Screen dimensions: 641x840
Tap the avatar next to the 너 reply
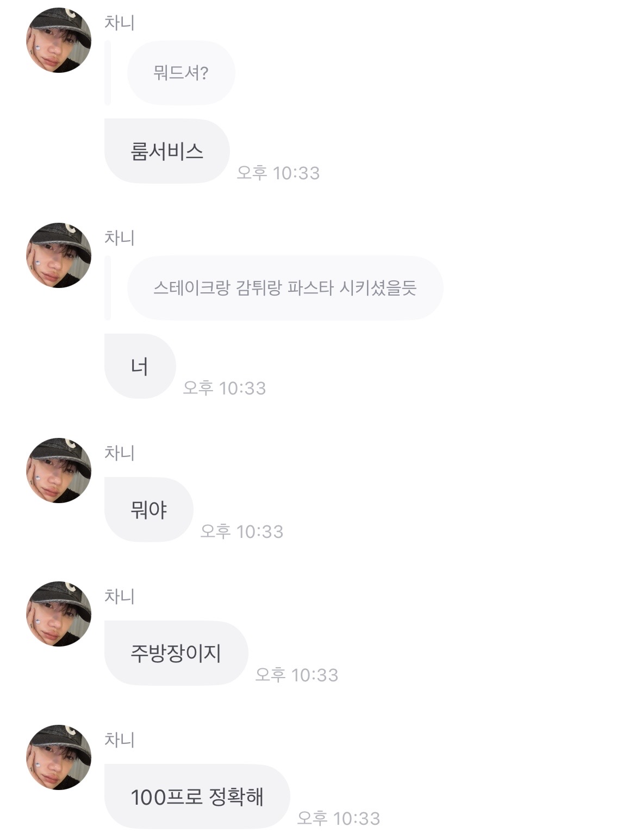[x=59, y=255]
